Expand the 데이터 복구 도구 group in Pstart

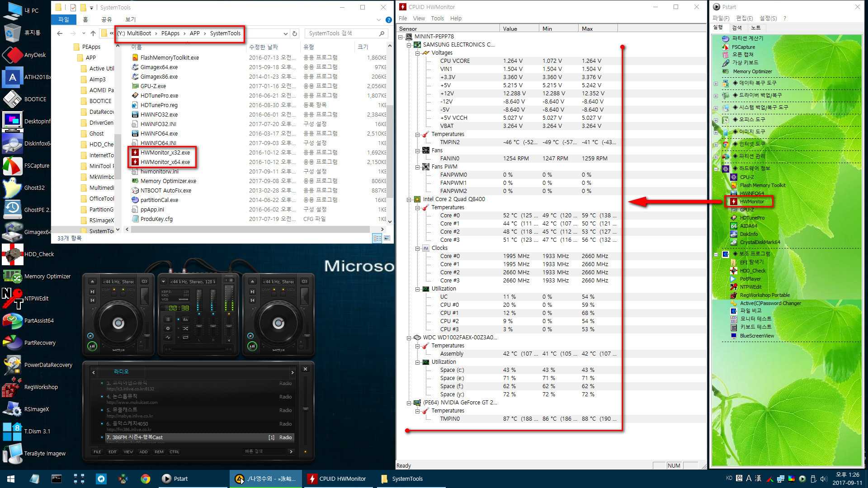[x=716, y=84]
